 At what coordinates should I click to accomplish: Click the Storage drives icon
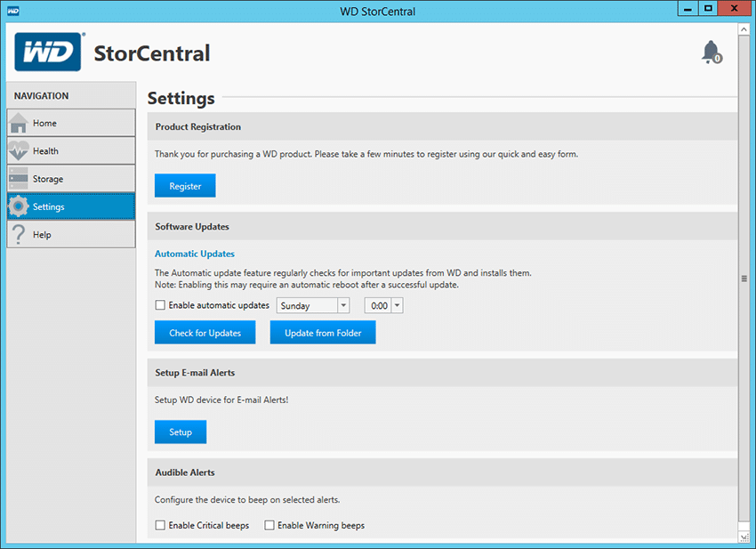19,179
